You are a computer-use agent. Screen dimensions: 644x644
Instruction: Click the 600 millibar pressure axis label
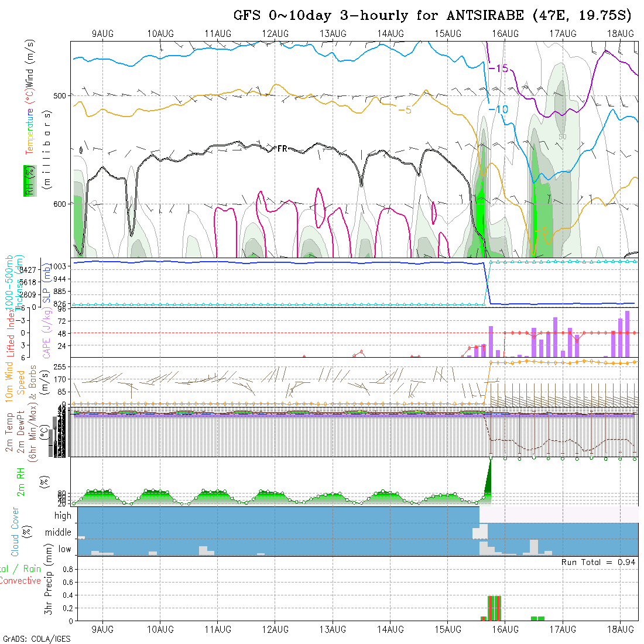click(x=60, y=204)
